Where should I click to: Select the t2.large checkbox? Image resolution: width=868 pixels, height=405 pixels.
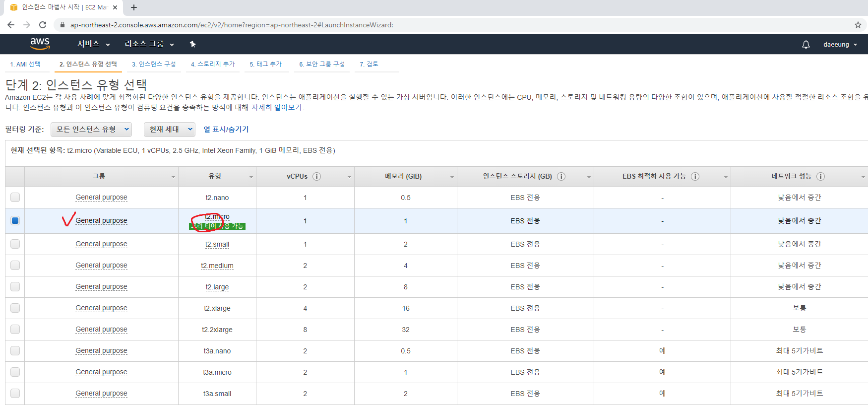(15, 286)
